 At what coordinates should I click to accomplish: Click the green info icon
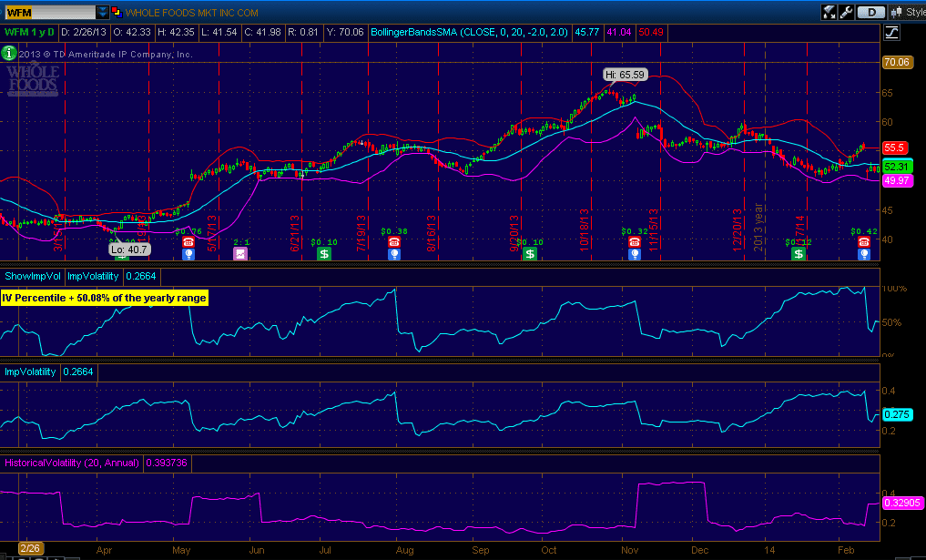click(8, 54)
